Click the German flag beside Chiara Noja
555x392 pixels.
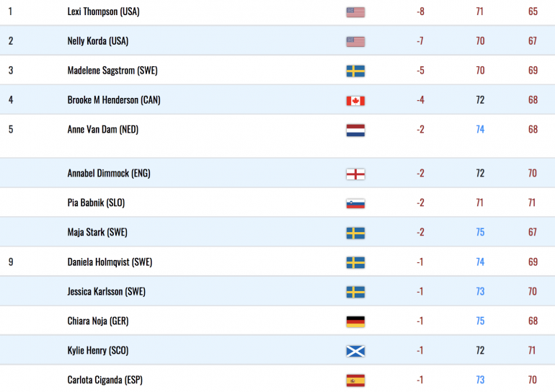coord(355,321)
